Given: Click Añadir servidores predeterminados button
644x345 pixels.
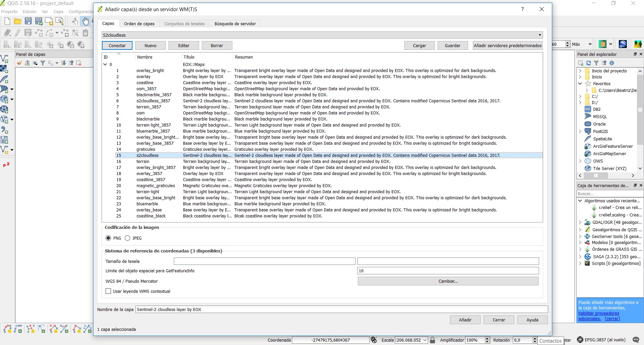Looking at the screenshot, I should [507, 45].
